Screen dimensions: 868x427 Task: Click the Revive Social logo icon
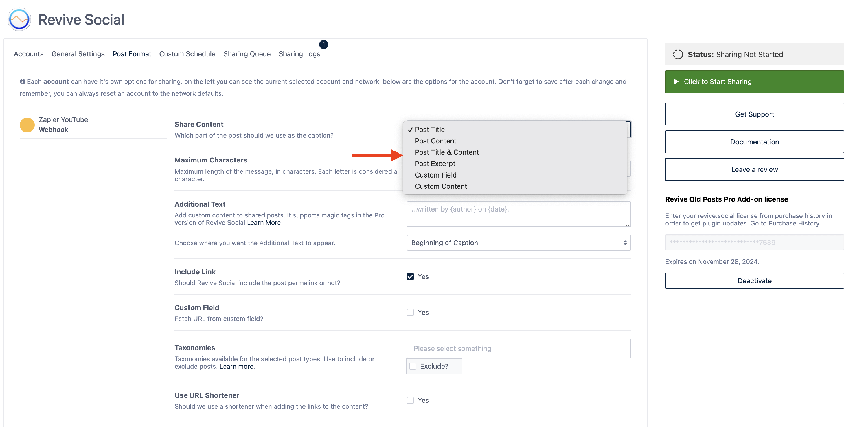(19, 20)
